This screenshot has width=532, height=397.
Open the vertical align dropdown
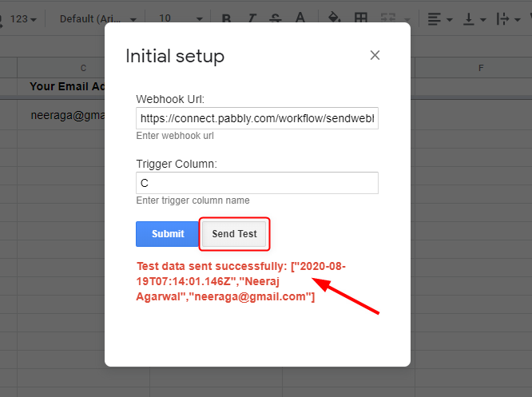coord(474,18)
